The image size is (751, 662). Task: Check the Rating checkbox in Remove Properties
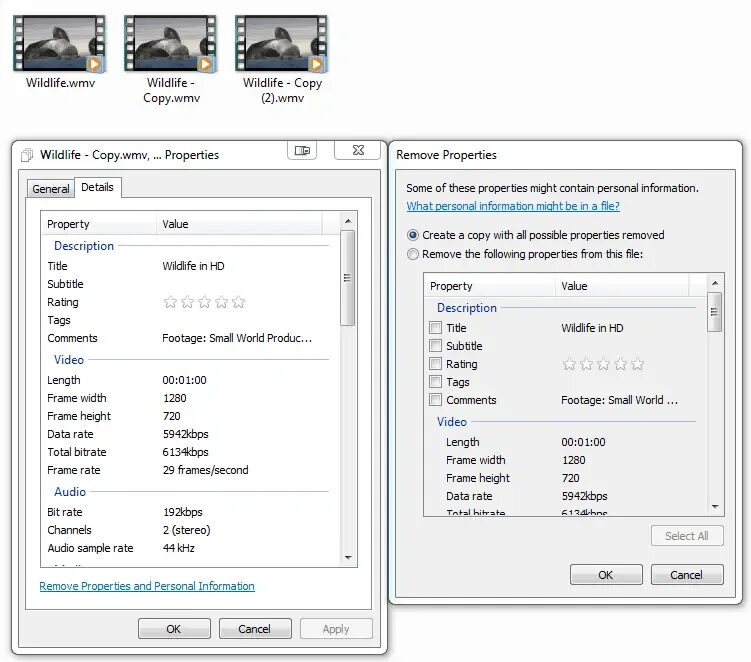[x=435, y=364]
